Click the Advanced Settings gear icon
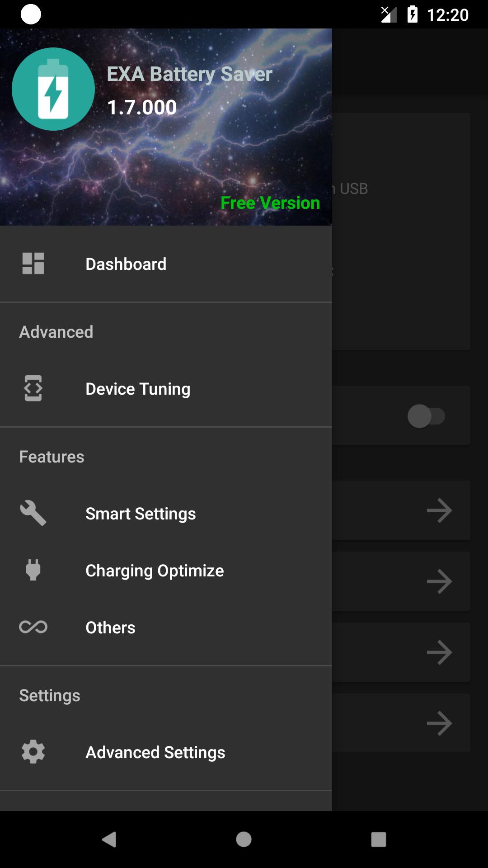 coord(33,752)
